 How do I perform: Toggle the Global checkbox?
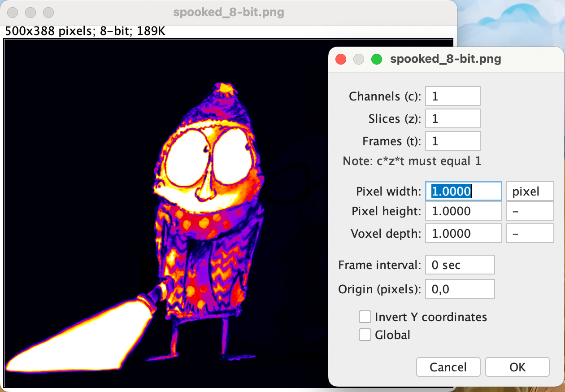365,335
